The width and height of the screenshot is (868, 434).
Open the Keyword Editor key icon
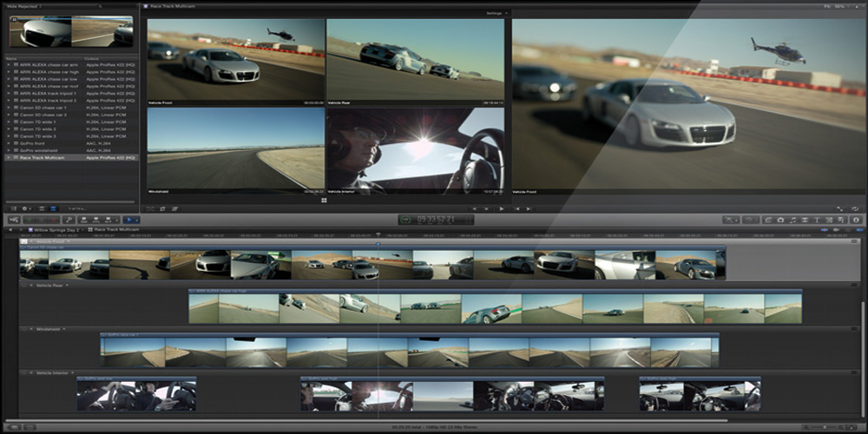pos(68,220)
